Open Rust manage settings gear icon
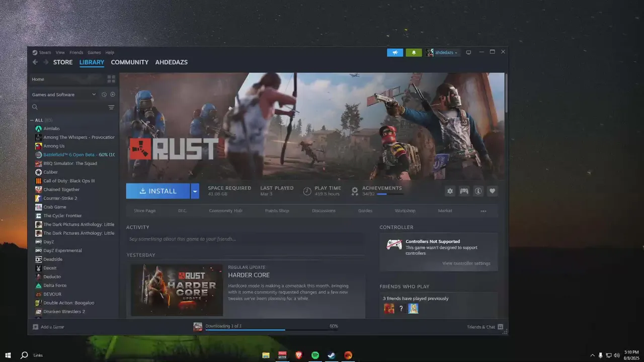 click(x=450, y=191)
